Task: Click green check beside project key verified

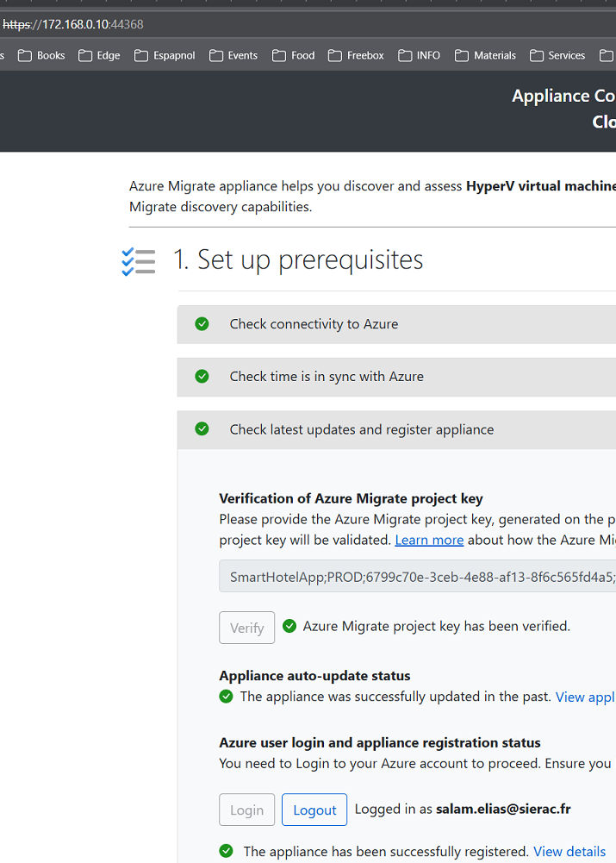Action: [289, 626]
